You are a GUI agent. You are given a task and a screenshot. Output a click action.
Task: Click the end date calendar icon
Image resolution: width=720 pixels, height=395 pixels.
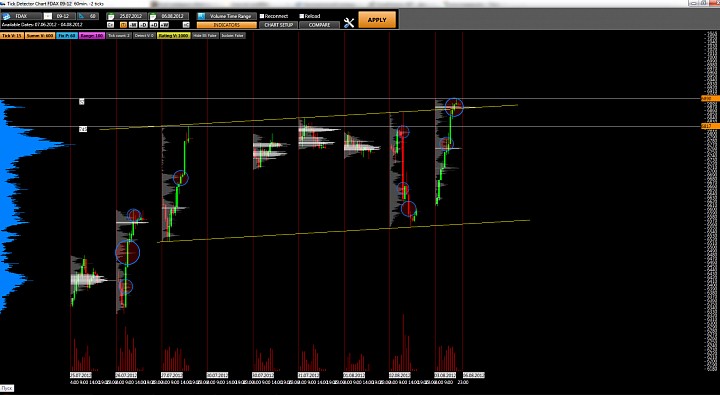[x=152, y=17]
